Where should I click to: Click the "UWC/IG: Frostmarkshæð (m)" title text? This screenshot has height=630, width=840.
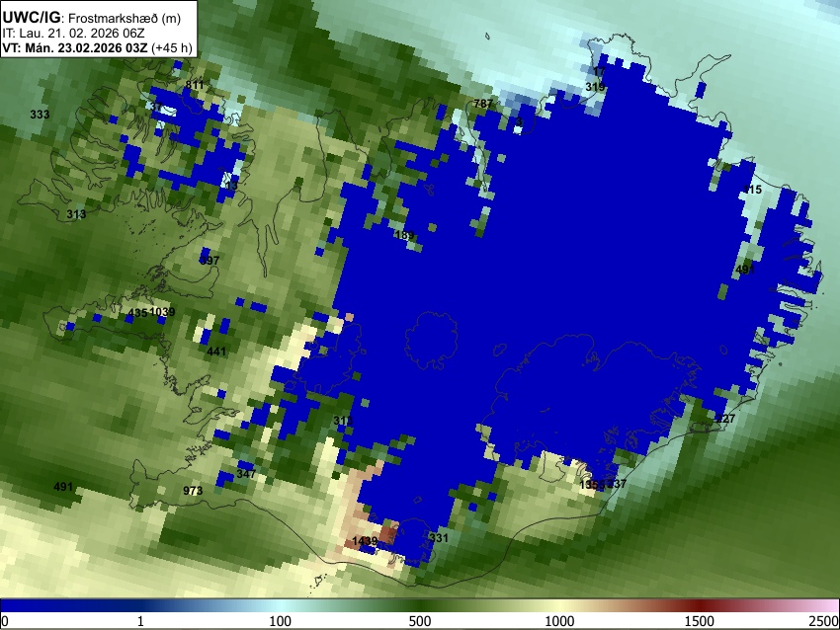(92, 18)
